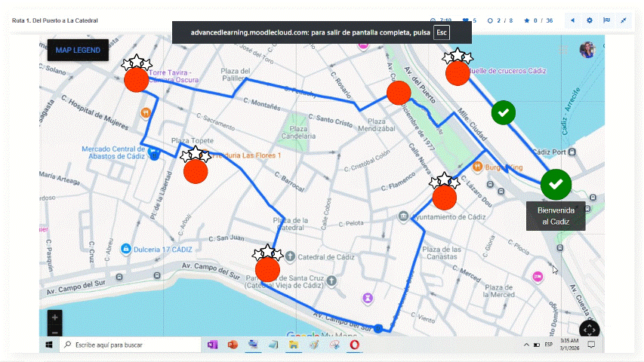The image size is (644, 362).
Task: Open the MAP LEGEND panel
Action: pos(78,50)
